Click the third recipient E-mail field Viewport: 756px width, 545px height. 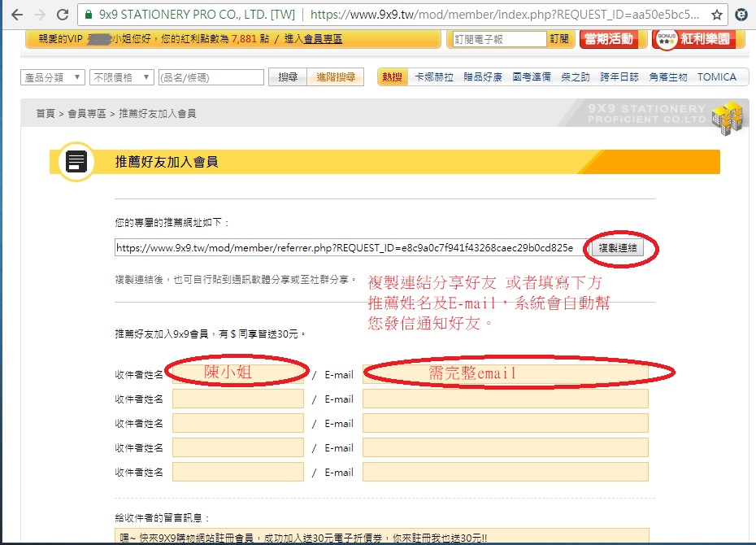coord(506,424)
